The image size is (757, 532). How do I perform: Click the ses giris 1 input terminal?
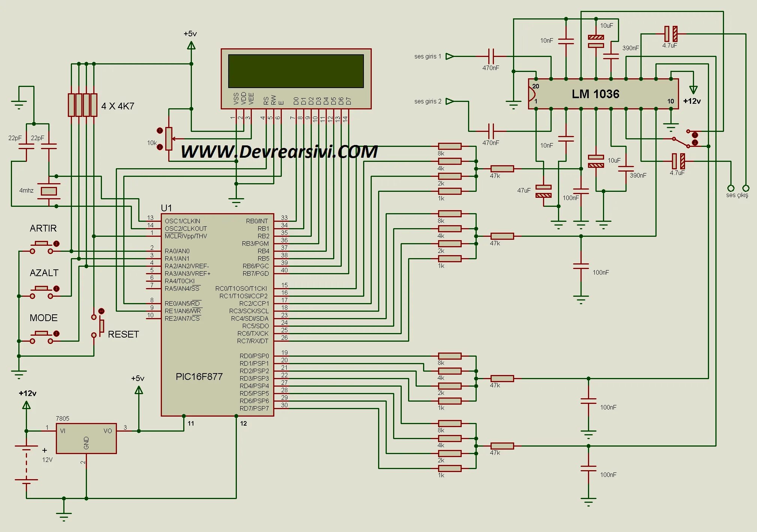[x=450, y=56]
